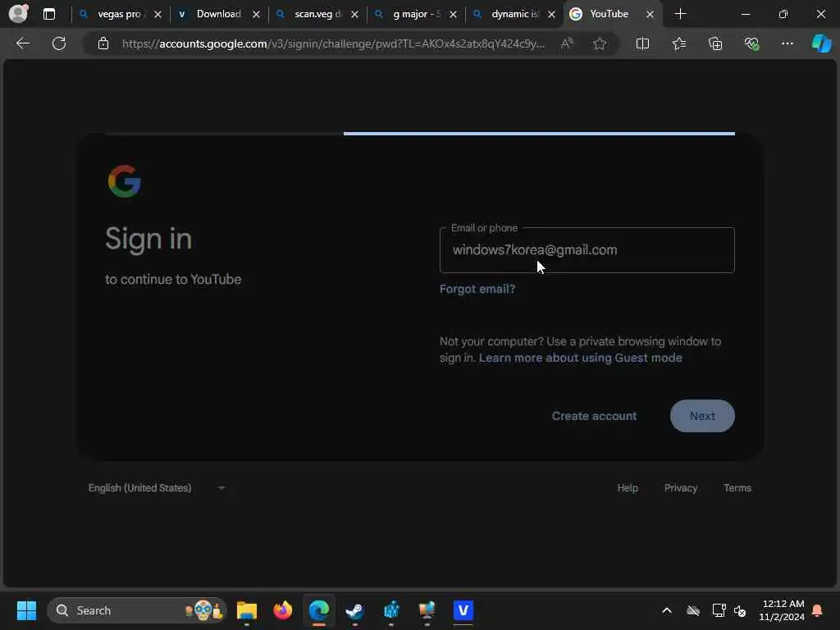This screenshot has height=630, width=840.
Task: Open the VEGAS V icon in taskbar
Action: click(x=463, y=610)
